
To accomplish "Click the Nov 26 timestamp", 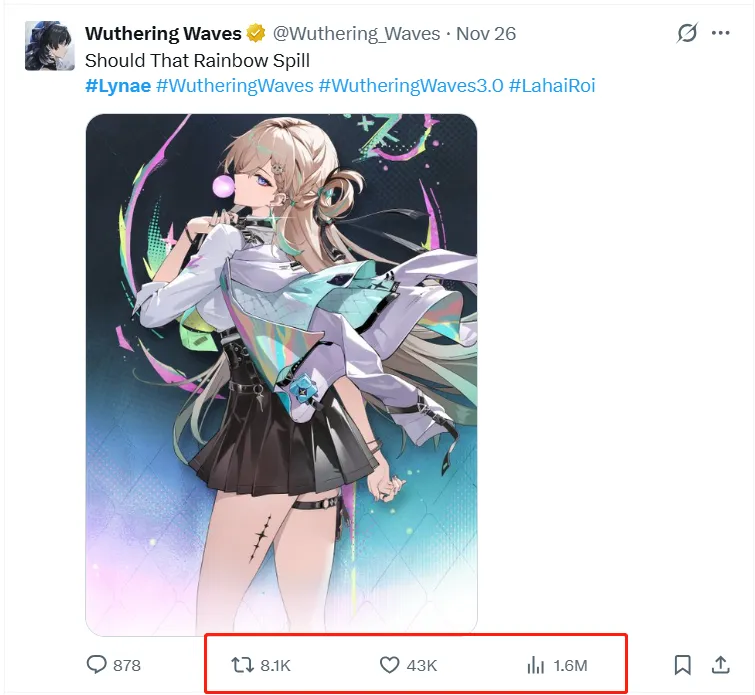I will point(486,34).
